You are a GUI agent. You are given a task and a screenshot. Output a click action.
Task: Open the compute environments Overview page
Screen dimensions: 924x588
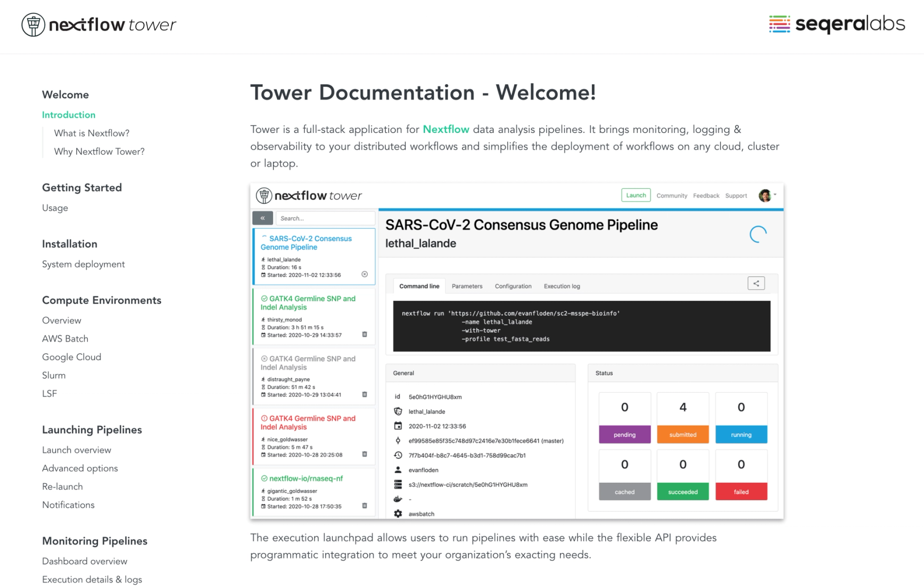(x=62, y=320)
